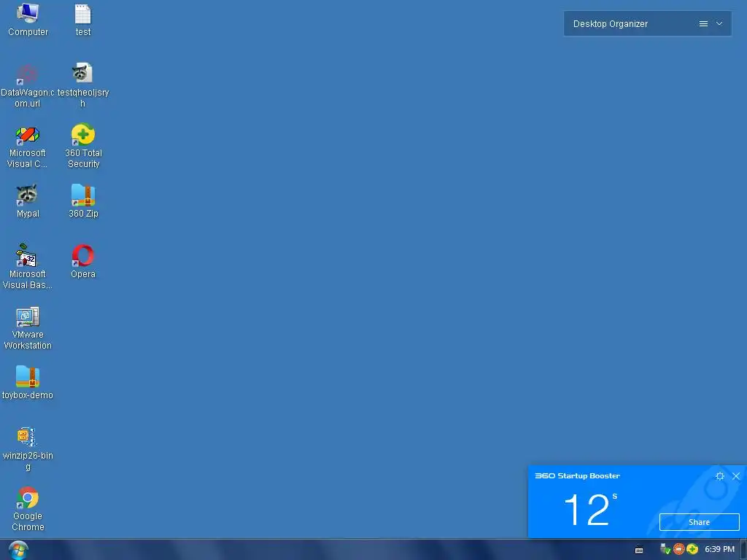Viewport: 747px width, 560px height.
Task: Expand the Desktop Organizer chevron
Action: (719, 23)
